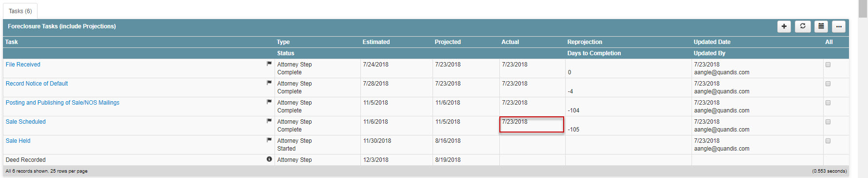Click the plus add task button
This screenshot has height=178, width=868.
(784, 26)
